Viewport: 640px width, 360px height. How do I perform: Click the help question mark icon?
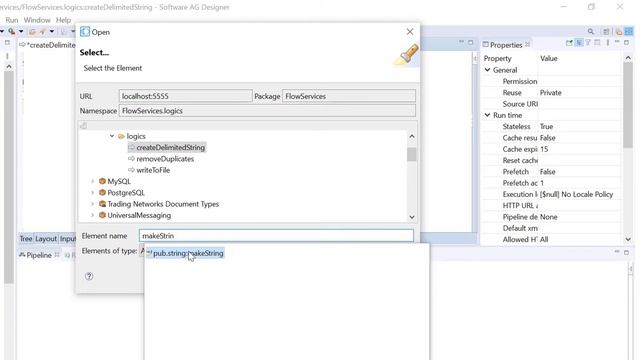[x=89, y=276]
